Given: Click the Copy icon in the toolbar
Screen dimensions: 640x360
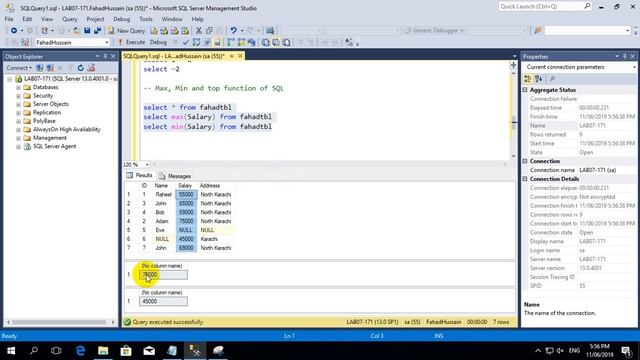Looking at the screenshot, I should 209,31.
